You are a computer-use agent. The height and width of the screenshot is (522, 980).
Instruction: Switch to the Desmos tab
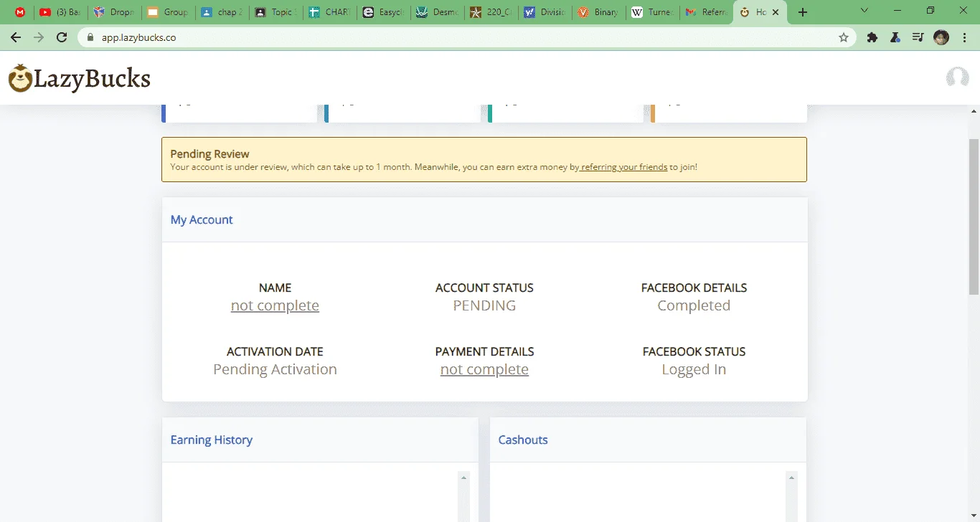pos(437,12)
